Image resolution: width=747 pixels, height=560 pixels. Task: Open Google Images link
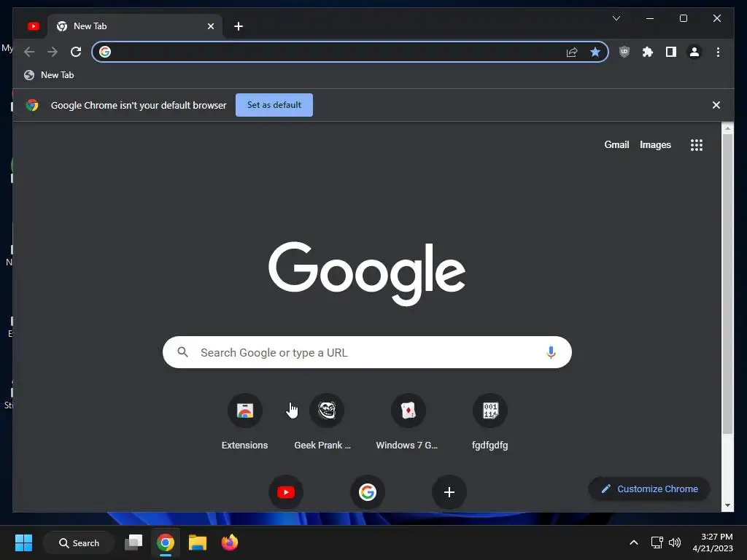pos(655,145)
